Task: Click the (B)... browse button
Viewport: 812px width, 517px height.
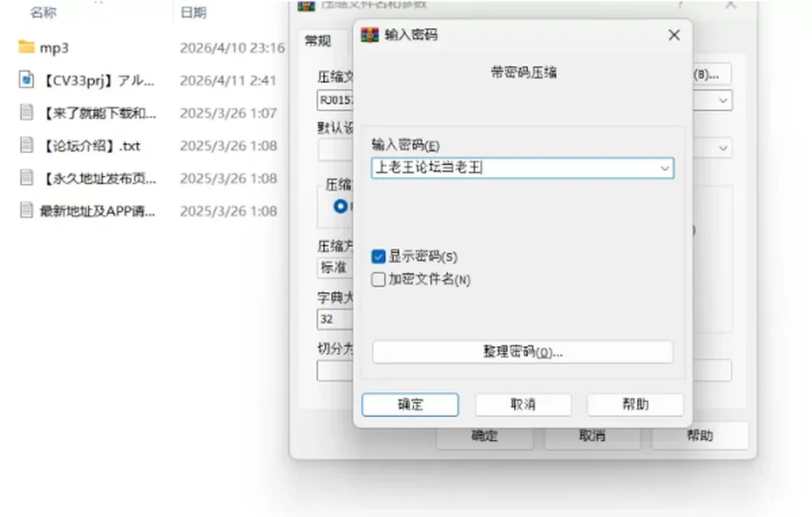Action: pos(711,74)
